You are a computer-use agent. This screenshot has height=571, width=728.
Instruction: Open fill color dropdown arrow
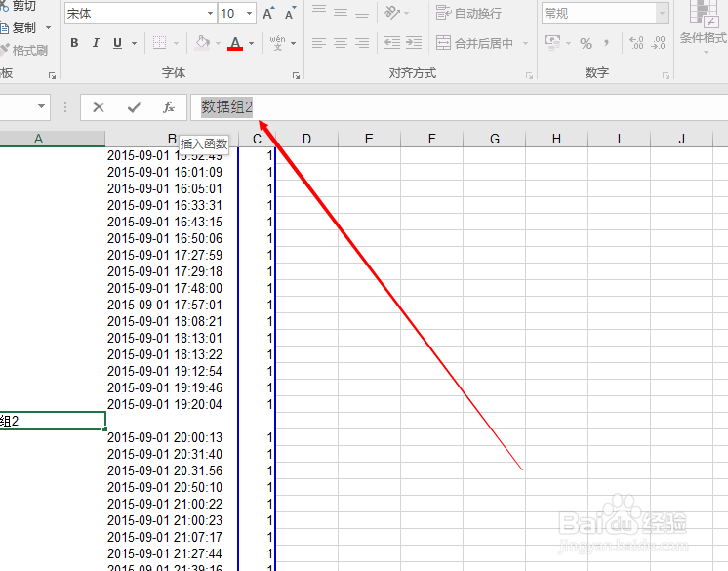219,43
